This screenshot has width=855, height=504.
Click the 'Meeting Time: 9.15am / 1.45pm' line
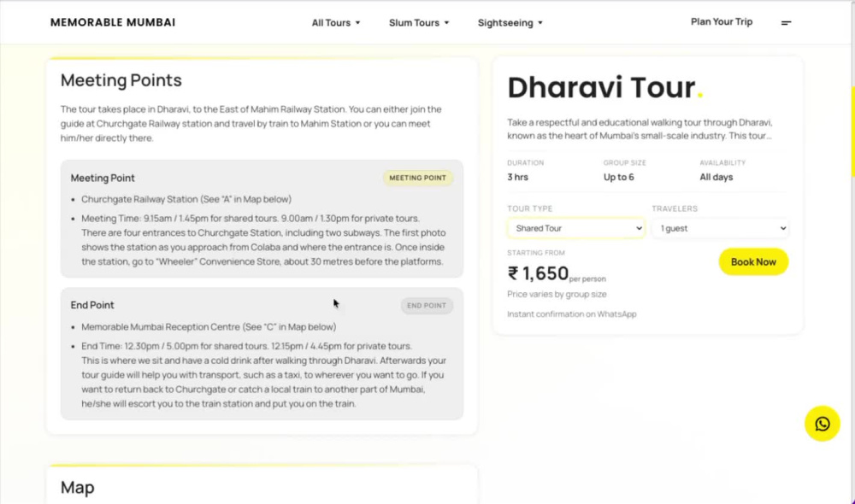251,219
